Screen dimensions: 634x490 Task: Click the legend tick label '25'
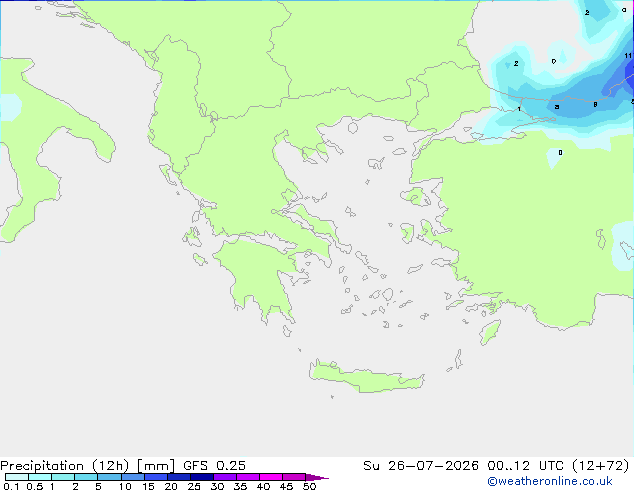tap(194, 486)
